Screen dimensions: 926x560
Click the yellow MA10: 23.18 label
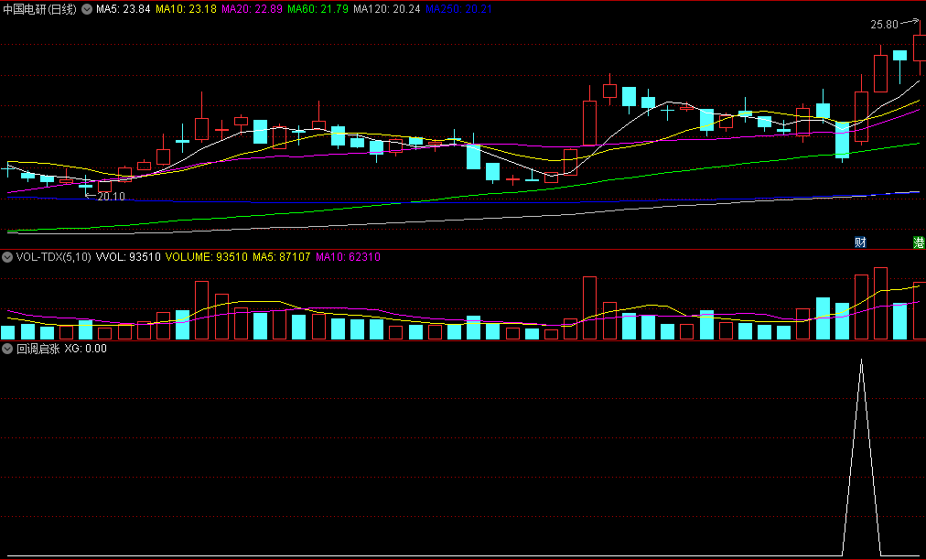pyautogui.click(x=186, y=9)
